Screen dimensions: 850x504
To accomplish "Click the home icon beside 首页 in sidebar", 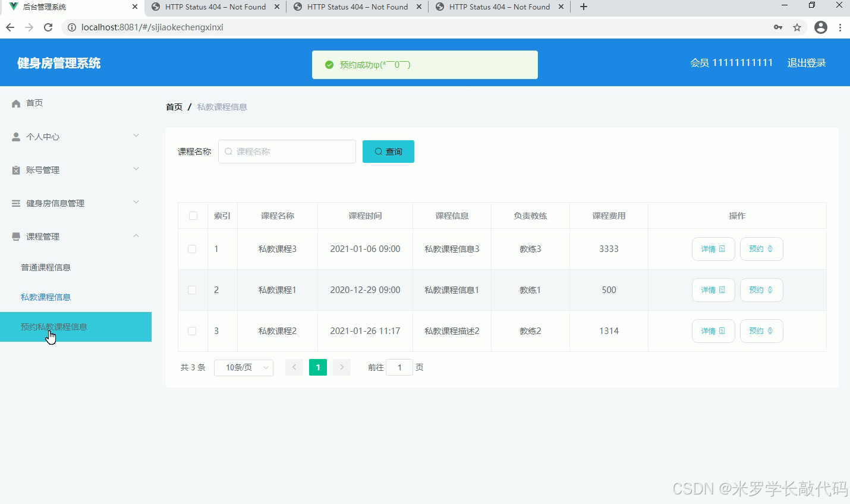I will tap(16, 103).
